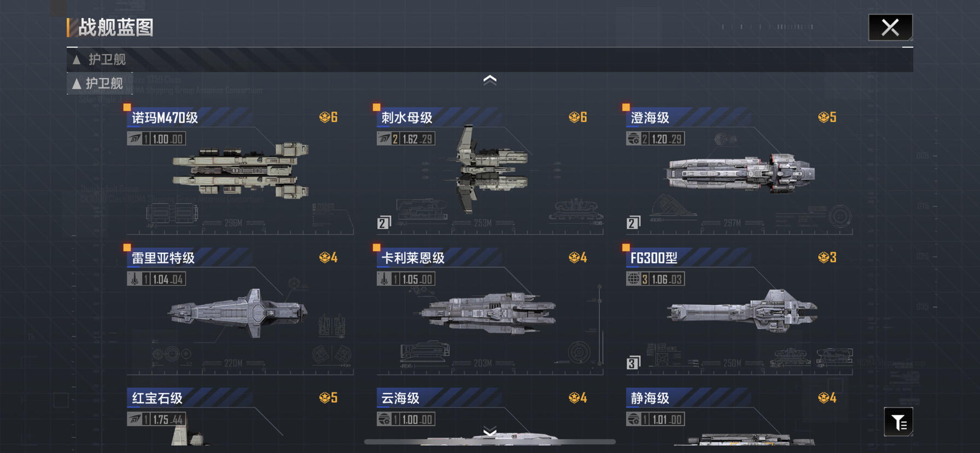
Task: Click the horizontal scroll bar at the bottom
Action: (x=490, y=442)
